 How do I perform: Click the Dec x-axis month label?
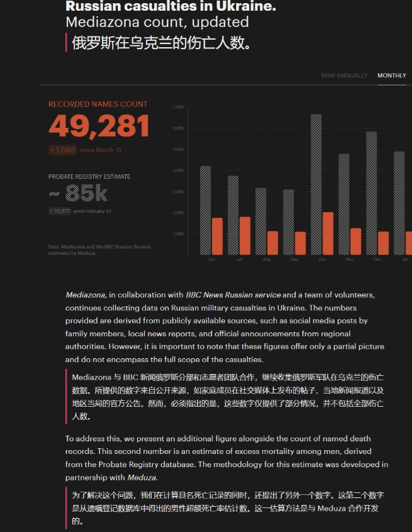pos(377,259)
